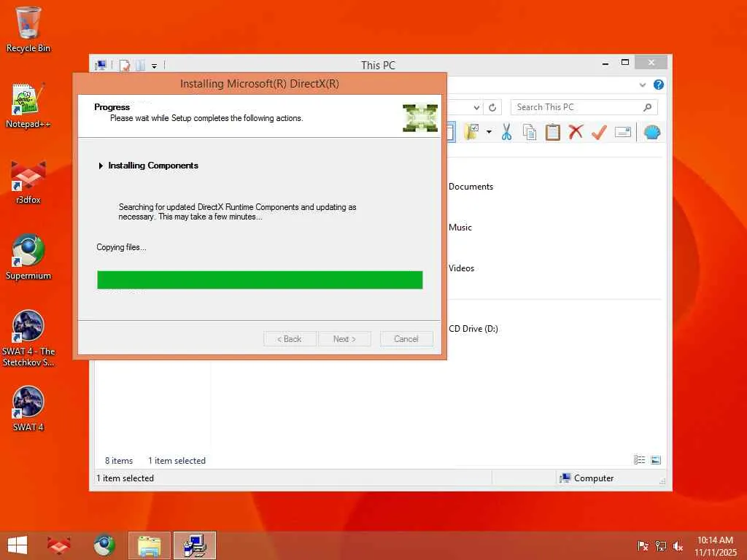Minimize the This PC window
Screen dimensions: 747x560
coord(605,63)
